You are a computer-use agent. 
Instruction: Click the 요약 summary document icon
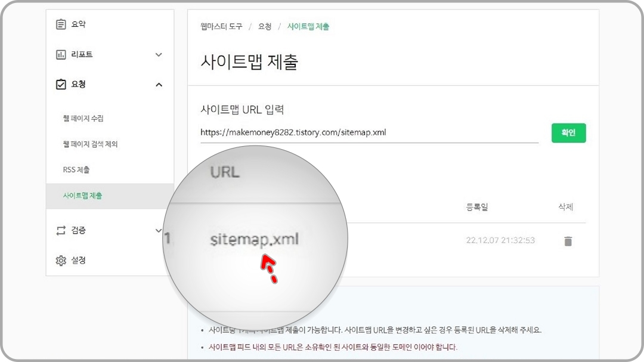(x=61, y=24)
